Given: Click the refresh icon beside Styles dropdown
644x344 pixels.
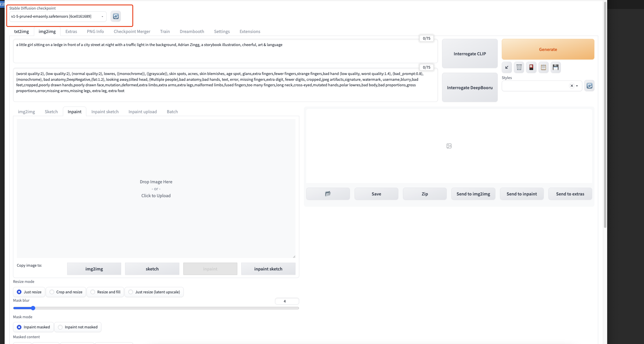Looking at the screenshot, I should [x=589, y=86].
